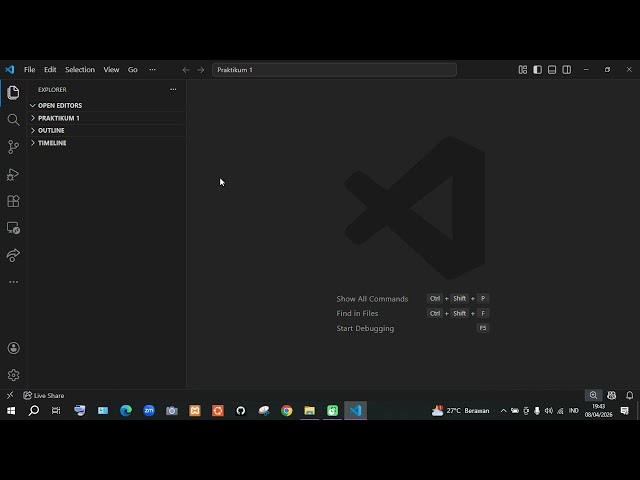Viewport: 640px width, 480px height.
Task: Open weather widget showing 27°C Berawan
Action: 460,411
